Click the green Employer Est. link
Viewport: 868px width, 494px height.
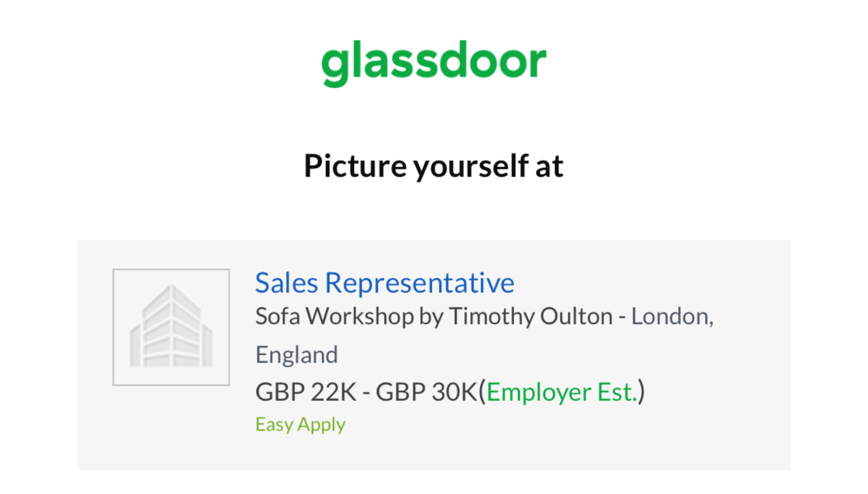(x=562, y=392)
